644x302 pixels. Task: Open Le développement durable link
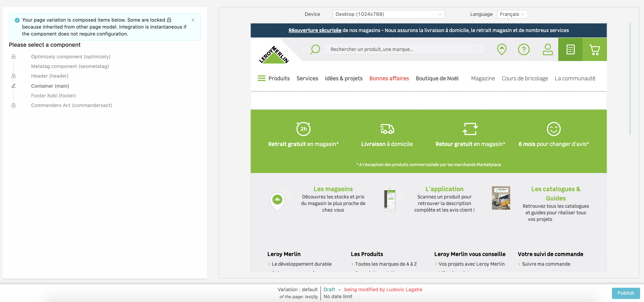pos(302,264)
